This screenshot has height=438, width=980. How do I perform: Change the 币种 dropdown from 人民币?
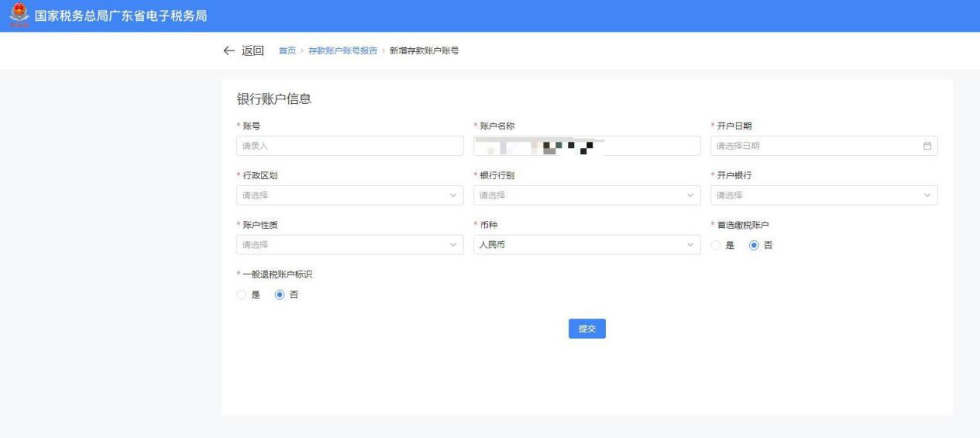click(586, 245)
